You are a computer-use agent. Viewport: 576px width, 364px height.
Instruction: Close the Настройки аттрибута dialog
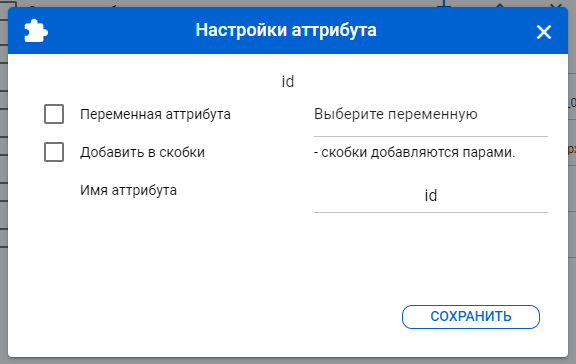tap(544, 32)
